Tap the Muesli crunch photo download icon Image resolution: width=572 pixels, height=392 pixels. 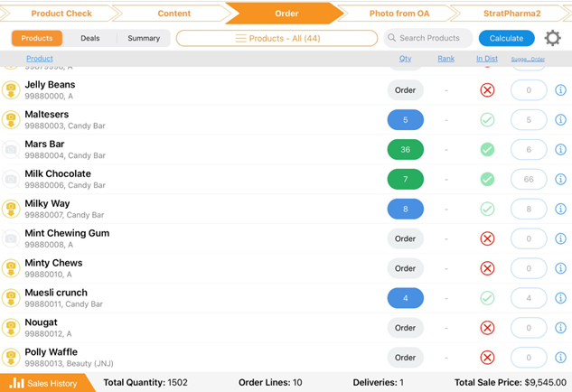[11, 298]
